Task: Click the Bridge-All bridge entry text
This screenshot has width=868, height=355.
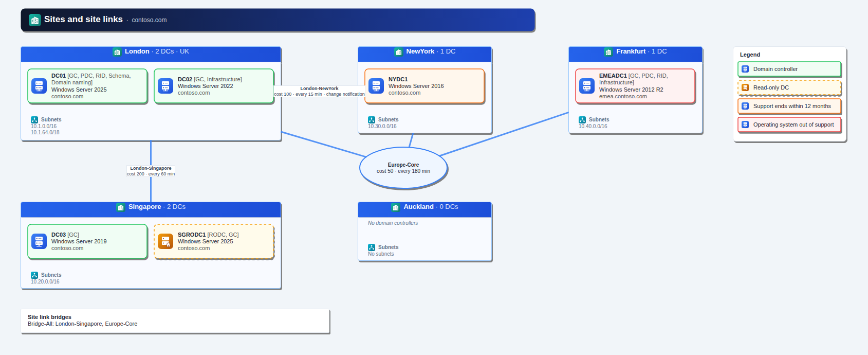Action: [82, 324]
